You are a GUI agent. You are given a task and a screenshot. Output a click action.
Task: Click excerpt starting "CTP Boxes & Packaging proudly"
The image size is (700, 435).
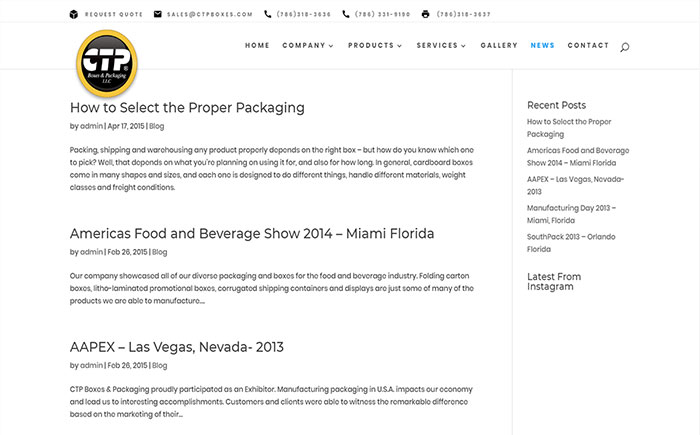271,402
